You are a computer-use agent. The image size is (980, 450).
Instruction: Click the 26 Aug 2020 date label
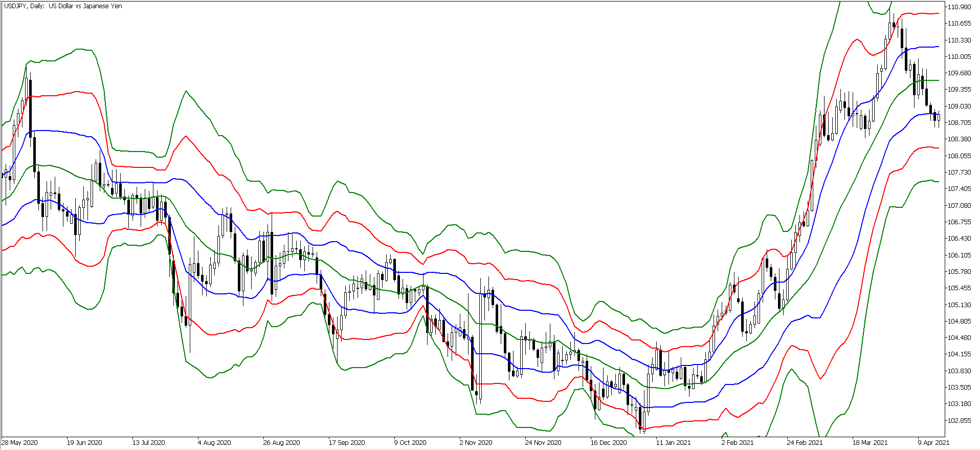click(281, 443)
